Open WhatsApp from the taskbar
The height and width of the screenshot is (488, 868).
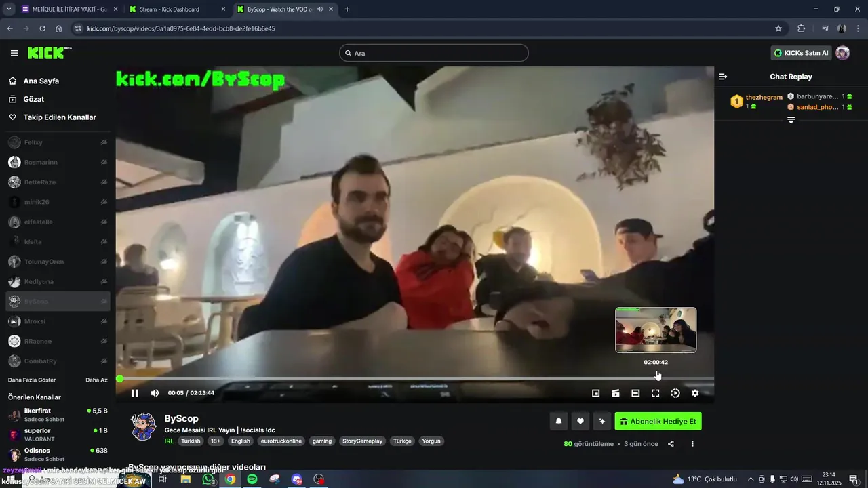click(208, 479)
